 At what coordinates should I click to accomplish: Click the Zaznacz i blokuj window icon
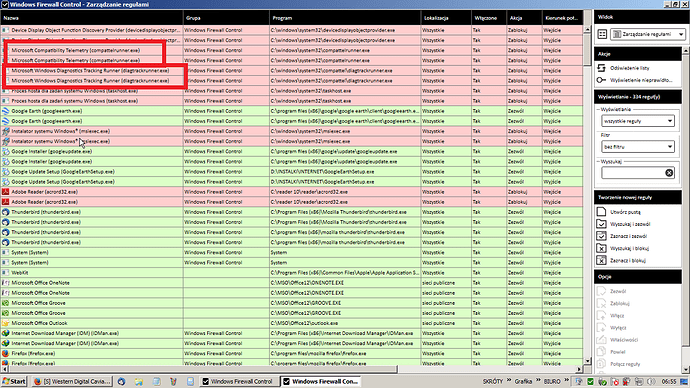601,260
